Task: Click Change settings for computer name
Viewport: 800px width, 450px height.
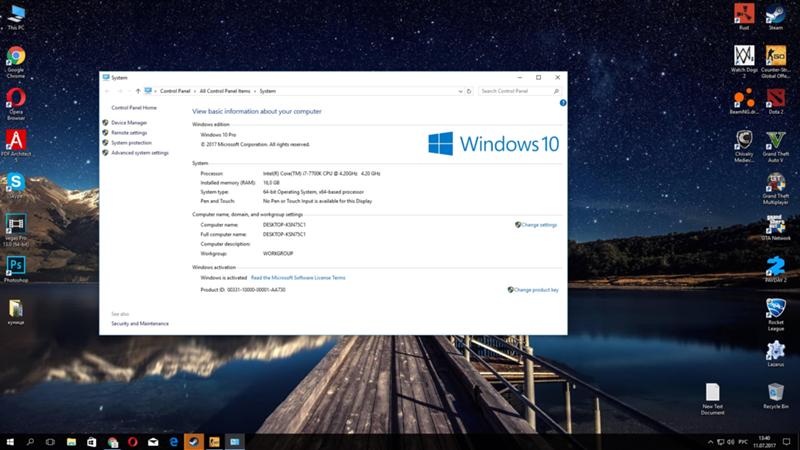Action: [539, 225]
